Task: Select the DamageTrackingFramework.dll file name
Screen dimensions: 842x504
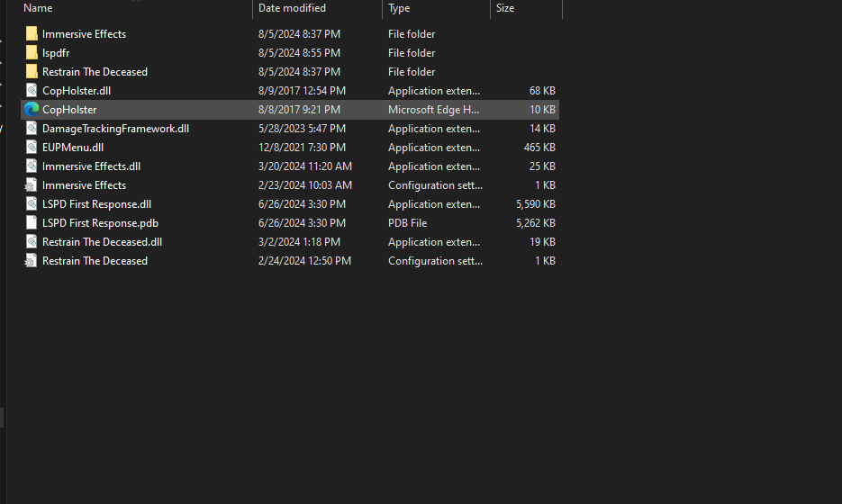Action: (x=115, y=129)
